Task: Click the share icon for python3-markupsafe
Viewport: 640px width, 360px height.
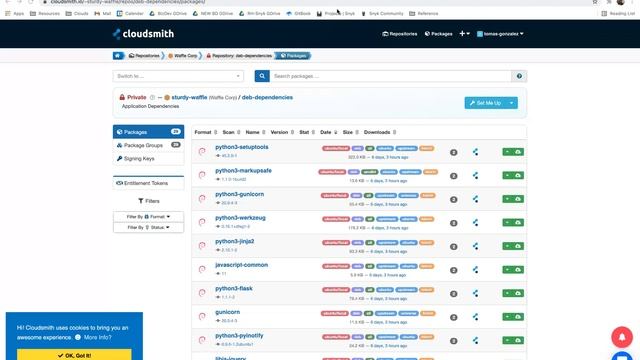Action: [x=476, y=176]
